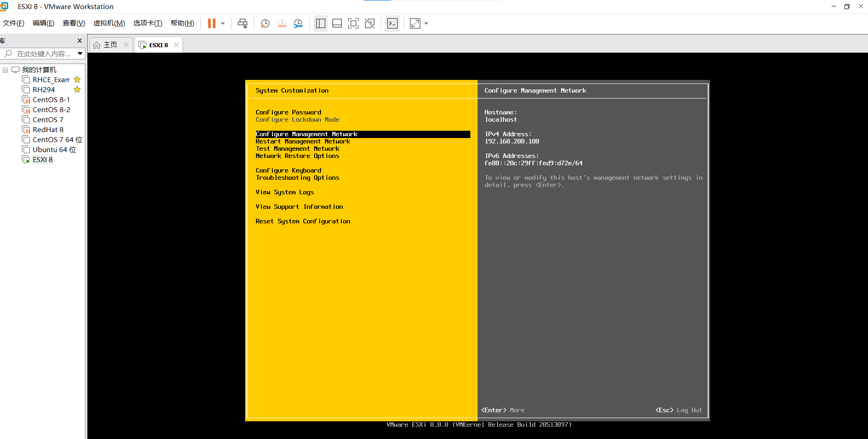868x439 pixels.
Task: Click the IPv4 address 192.168.200.100
Action: pyautogui.click(x=512, y=141)
